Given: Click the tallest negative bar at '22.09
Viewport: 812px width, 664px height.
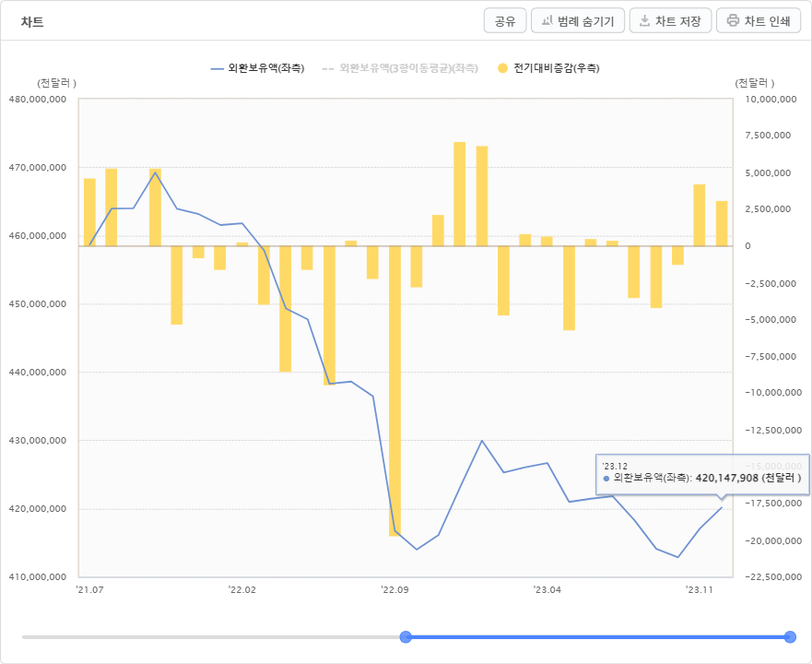Looking at the screenshot, I should 394,391.
